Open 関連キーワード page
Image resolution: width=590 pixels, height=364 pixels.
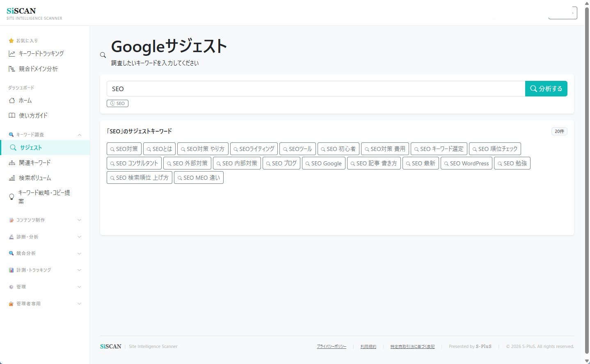coord(45,163)
